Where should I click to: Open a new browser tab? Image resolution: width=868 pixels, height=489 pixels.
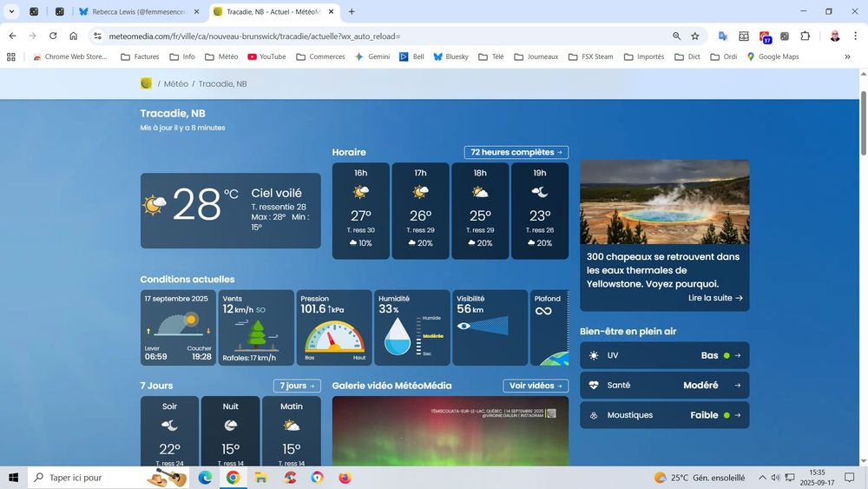pyautogui.click(x=352, y=11)
